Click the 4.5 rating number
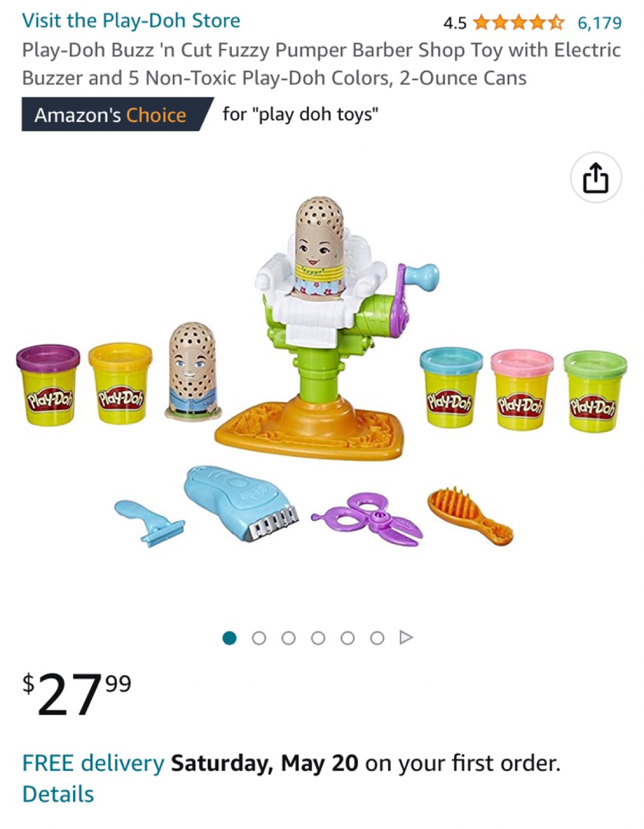The width and height of the screenshot is (644, 829). 455,23
